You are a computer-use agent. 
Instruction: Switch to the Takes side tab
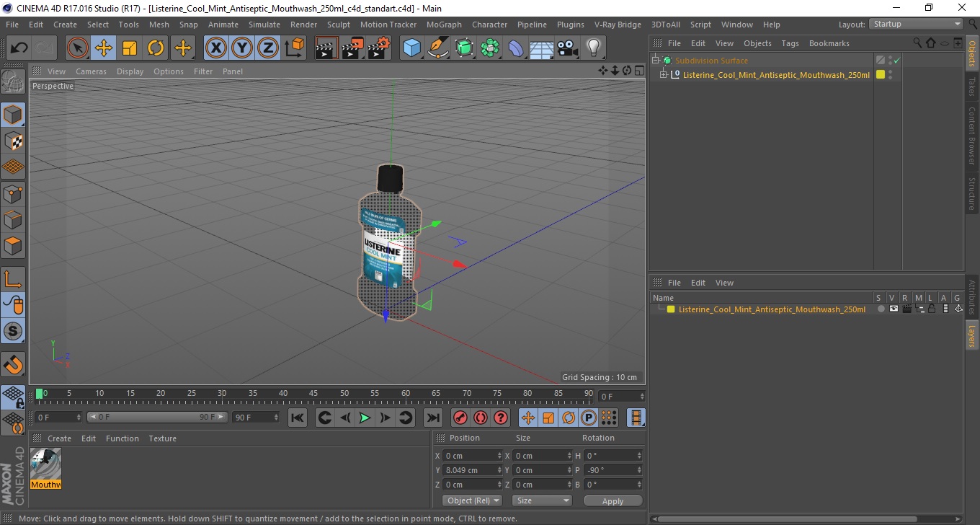click(x=972, y=87)
